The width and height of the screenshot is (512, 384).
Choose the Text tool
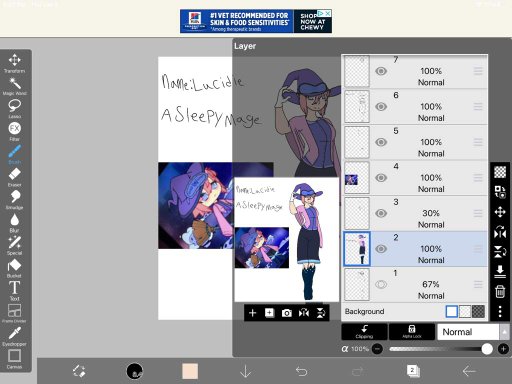click(14, 291)
